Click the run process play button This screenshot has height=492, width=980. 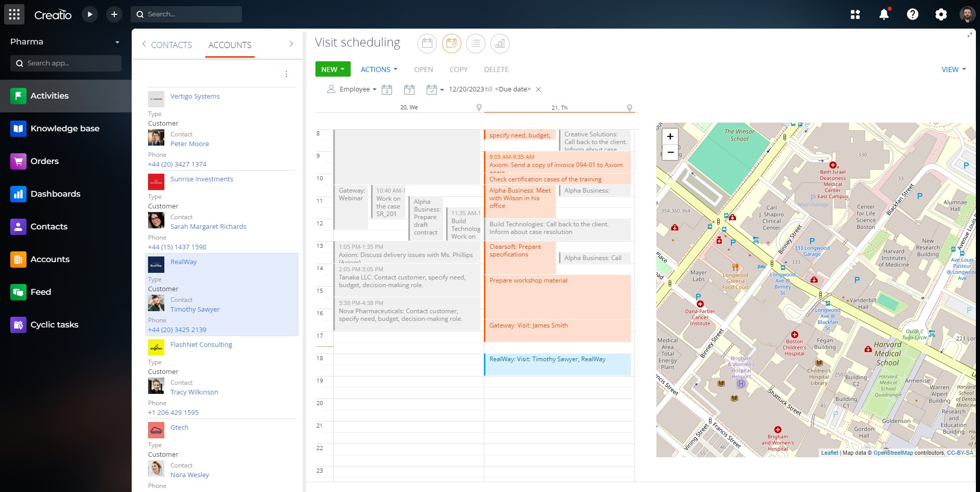(89, 14)
